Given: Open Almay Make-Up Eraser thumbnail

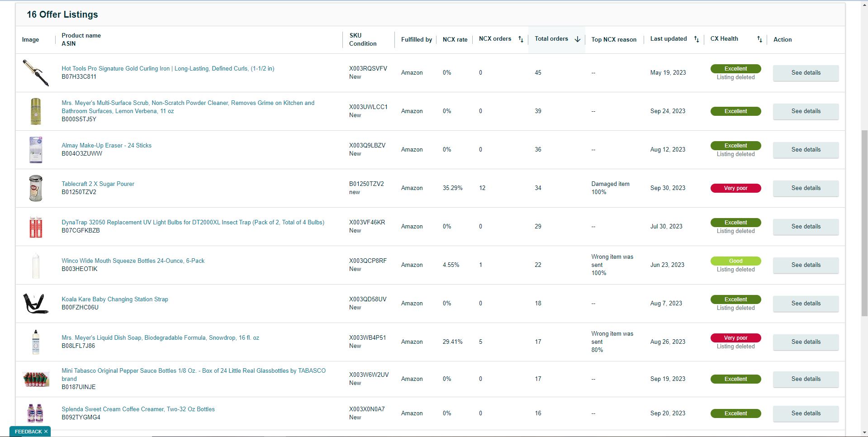Looking at the screenshot, I should (36, 150).
